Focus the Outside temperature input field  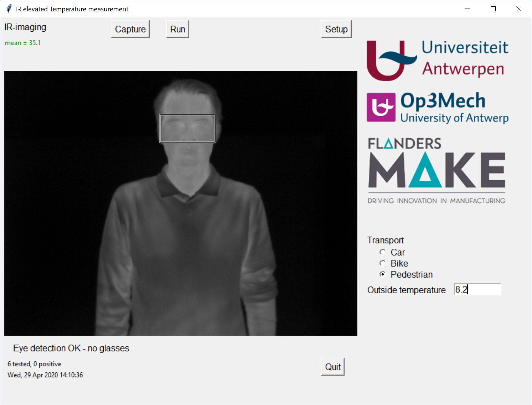(477, 289)
